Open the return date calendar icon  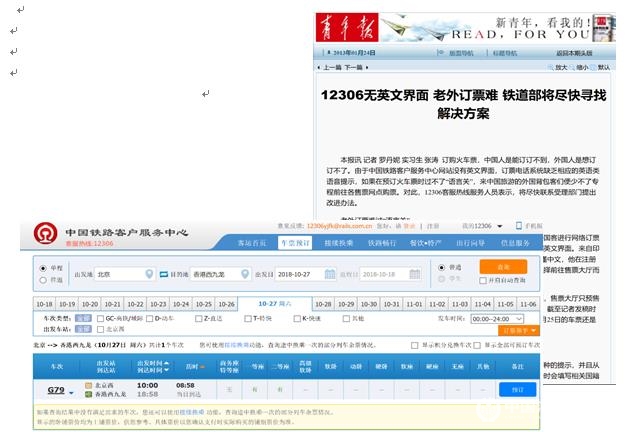click(415, 274)
